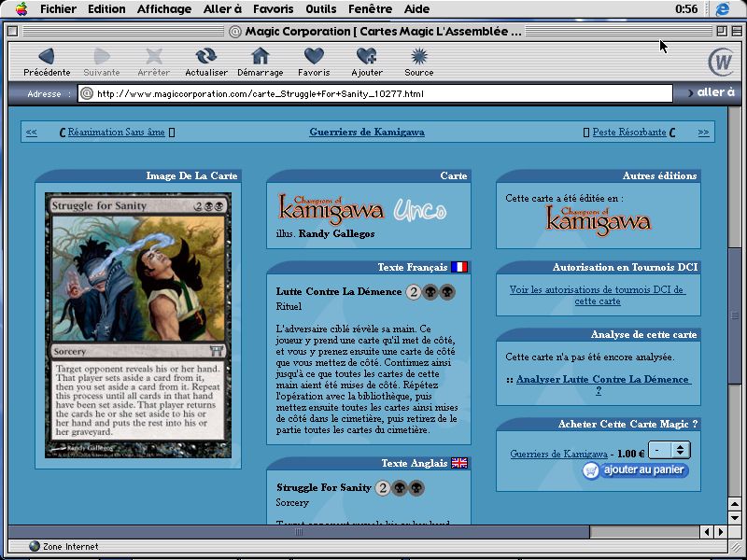Click the Ajouter favorite icon
Image resolution: width=747 pixels, height=560 pixels.
[x=366, y=57]
